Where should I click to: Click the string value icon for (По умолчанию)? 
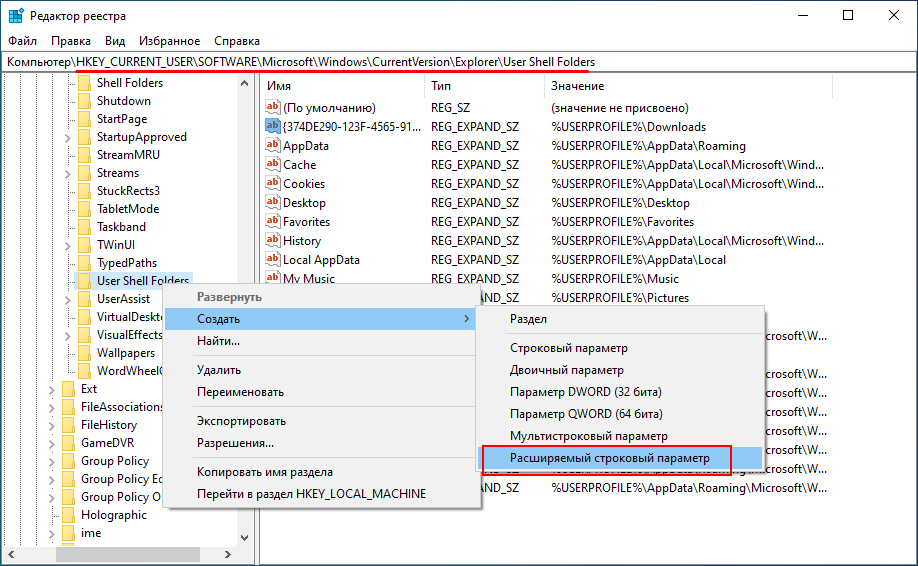point(272,107)
